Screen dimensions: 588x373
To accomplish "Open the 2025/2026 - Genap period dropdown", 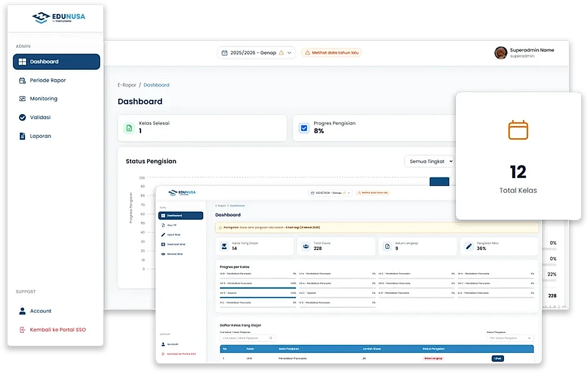I will [256, 53].
